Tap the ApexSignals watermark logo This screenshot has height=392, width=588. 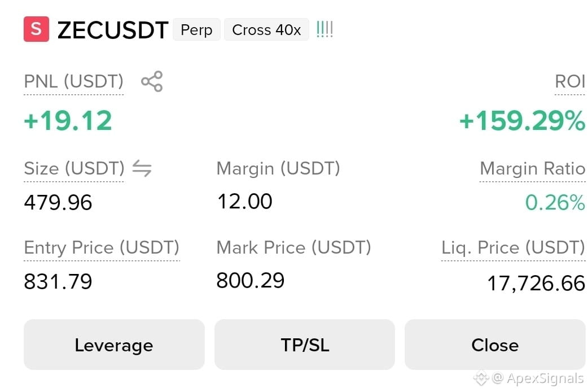click(481, 377)
